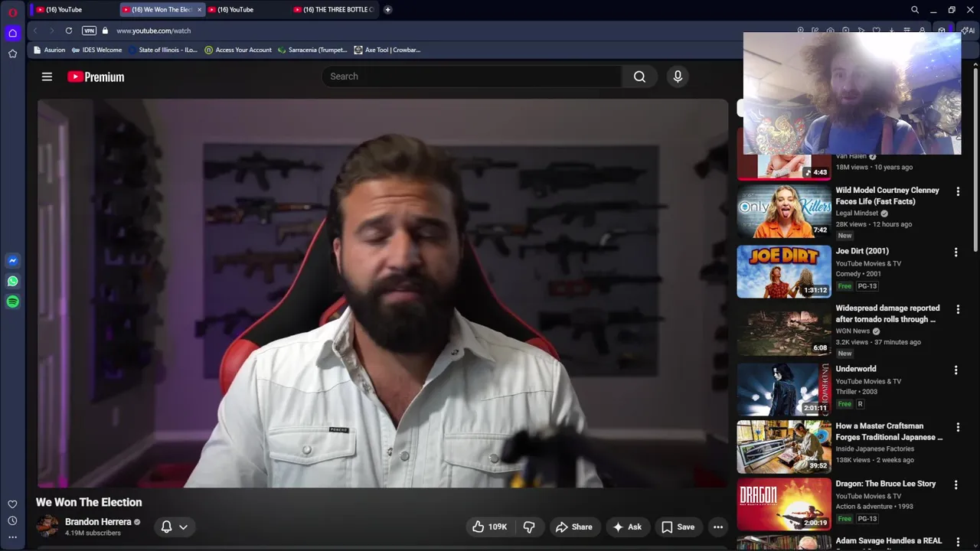Open the sidebar heart Pinboards icon
The image size is (980, 551).
pyautogui.click(x=12, y=504)
